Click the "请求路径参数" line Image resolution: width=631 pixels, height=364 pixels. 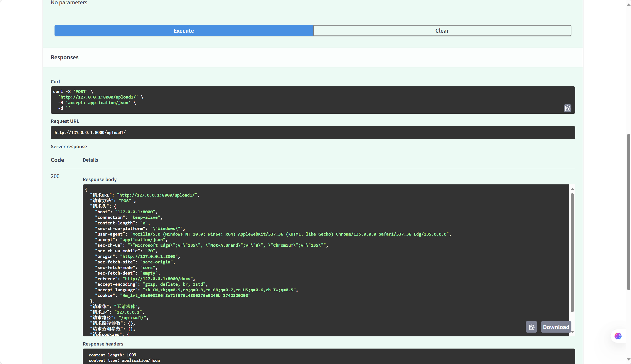113,323
